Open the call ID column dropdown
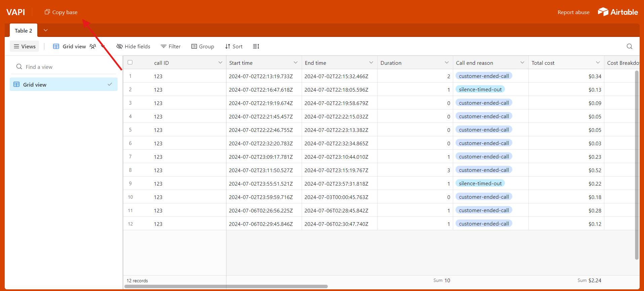The image size is (644, 291). 220,63
